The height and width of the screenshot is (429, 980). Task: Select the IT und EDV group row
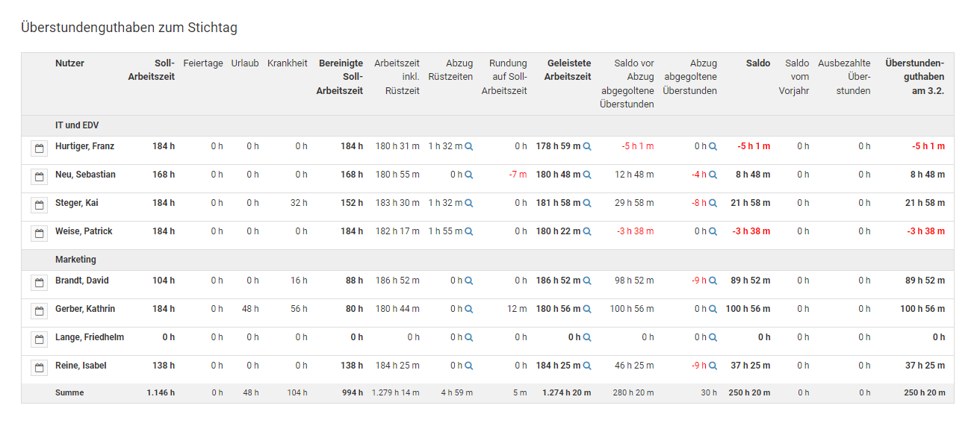click(78, 125)
